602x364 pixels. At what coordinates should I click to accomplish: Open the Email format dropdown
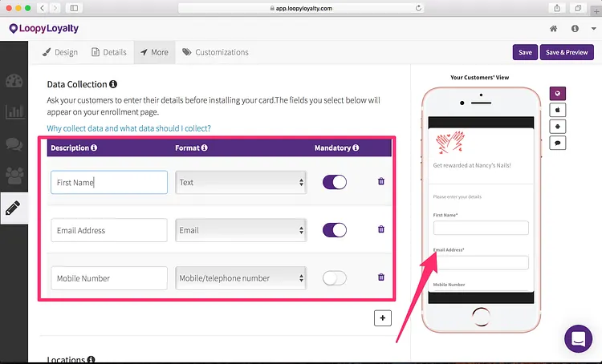coord(241,230)
